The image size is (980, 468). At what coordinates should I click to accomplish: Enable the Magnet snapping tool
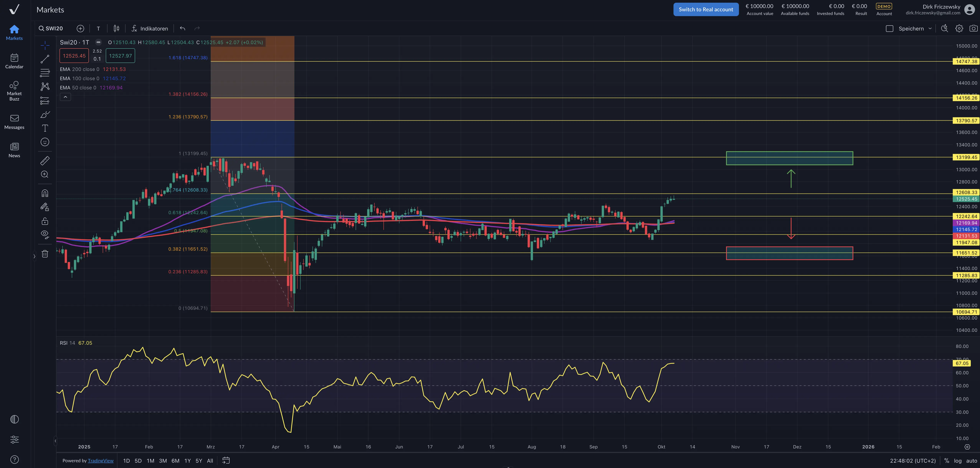(45, 193)
